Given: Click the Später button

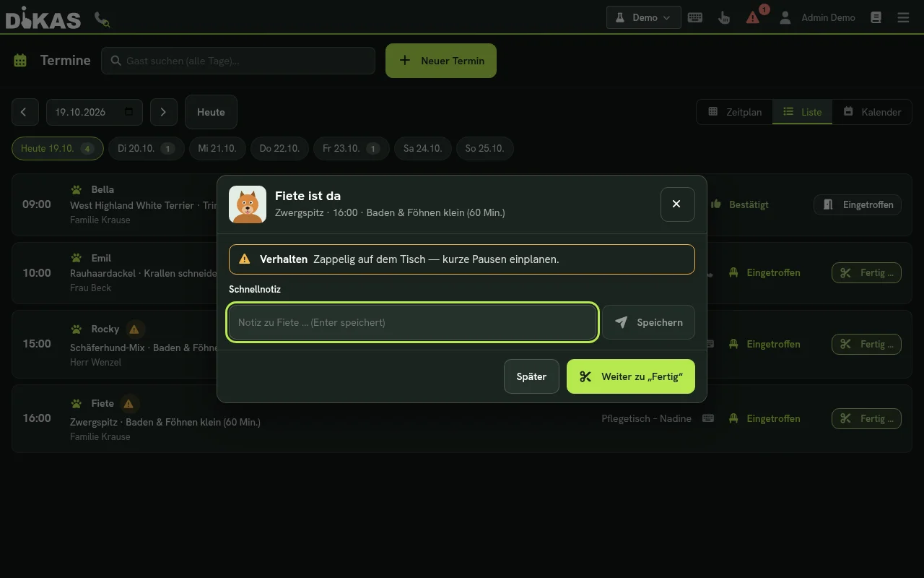Looking at the screenshot, I should pyautogui.click(x=531, y=376).
